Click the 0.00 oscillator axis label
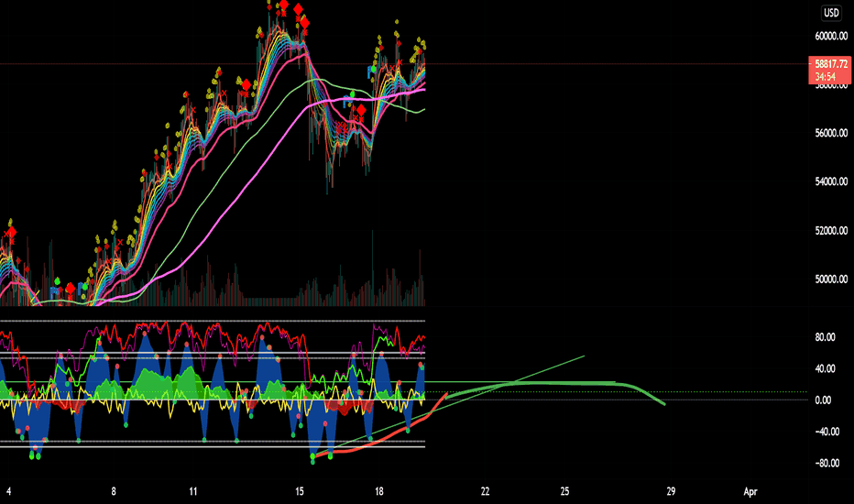Image resolution: width=854 pixels, height=504 pixels. (823, 400)
